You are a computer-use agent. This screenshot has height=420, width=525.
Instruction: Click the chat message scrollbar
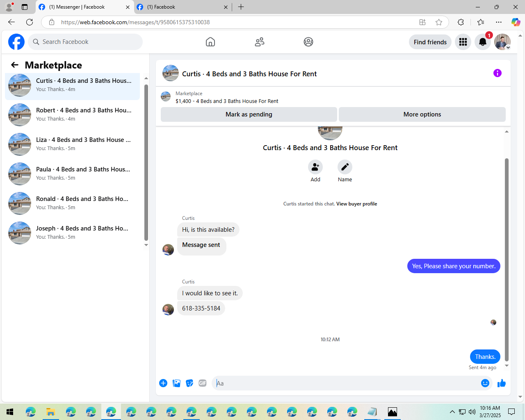[507, 260]
